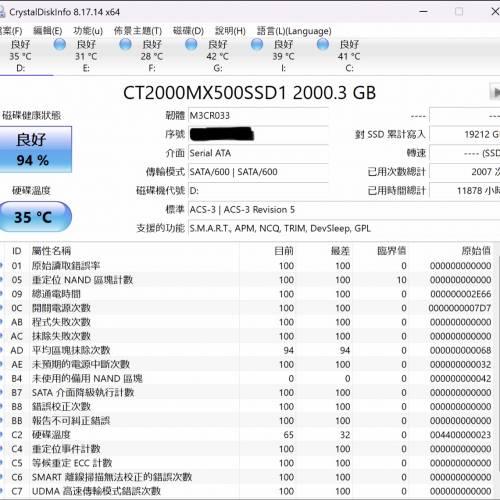Click the next disk arrow button
The width and height of the screenshot is (500, 500).
[495, 92]
